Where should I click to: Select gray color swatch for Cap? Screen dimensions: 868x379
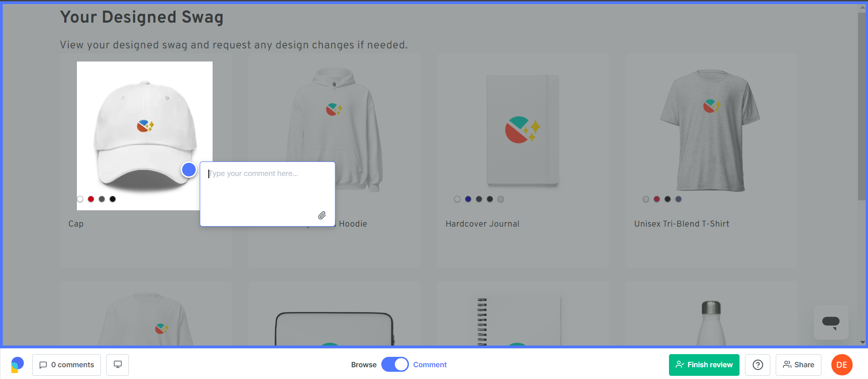click(102, 199)
